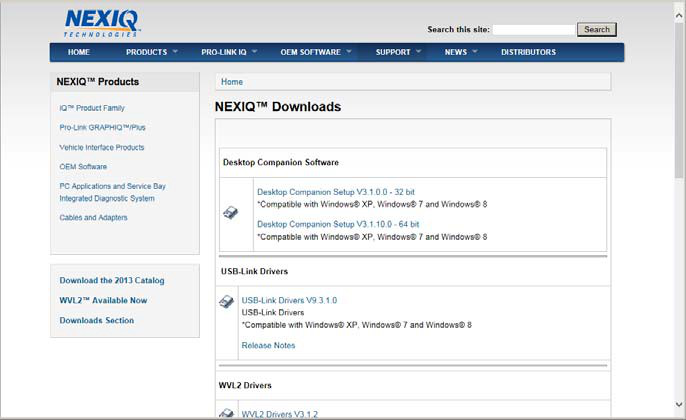
Task: Click the Desktop Companion Software download icon
Action: point(230,213)
